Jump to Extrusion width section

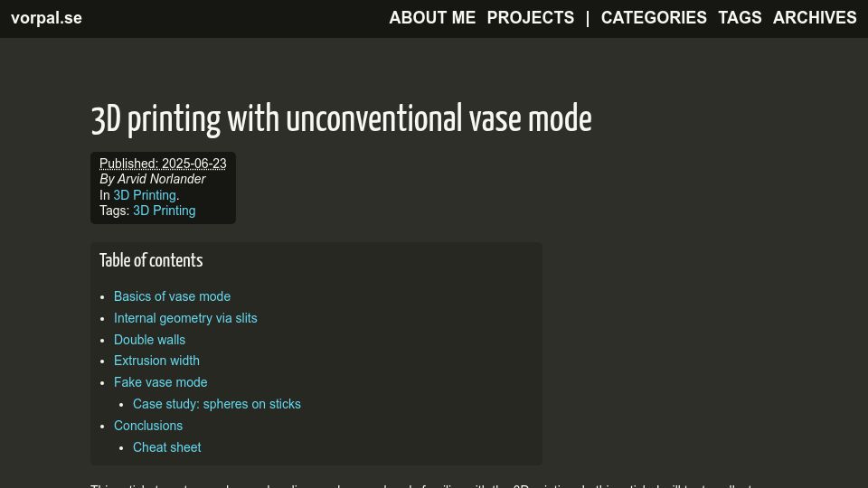click(156, 361)
